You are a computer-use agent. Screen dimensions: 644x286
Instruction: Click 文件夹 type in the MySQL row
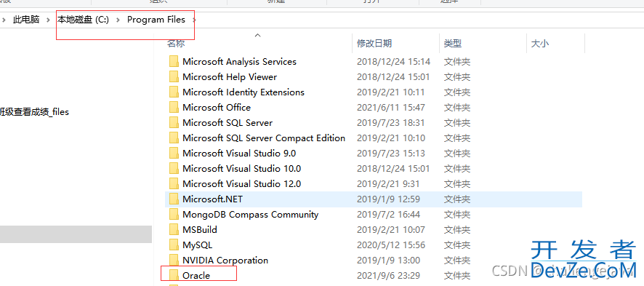456,245
